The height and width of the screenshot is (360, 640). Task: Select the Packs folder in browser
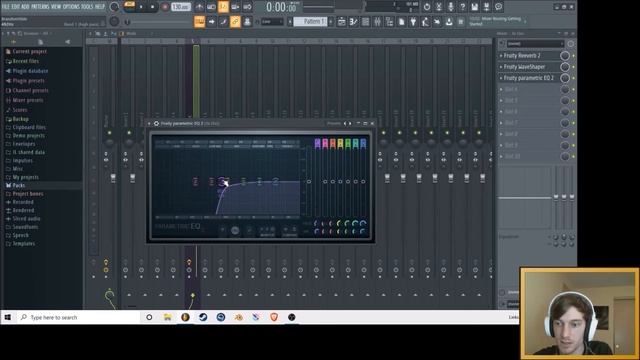(16, 185)
